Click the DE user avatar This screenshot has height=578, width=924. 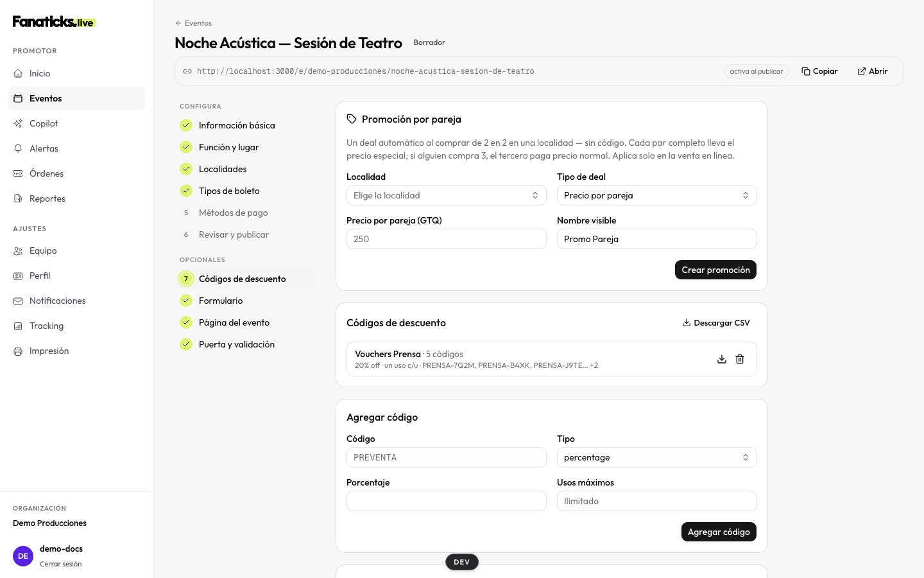tap(23, 556)
